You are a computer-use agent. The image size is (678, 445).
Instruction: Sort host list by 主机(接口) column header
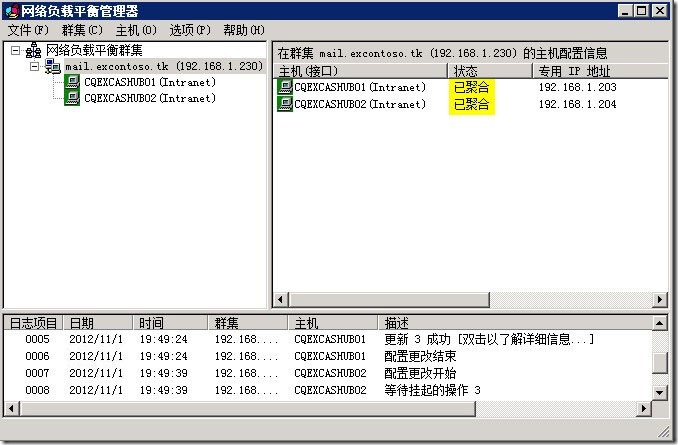pos(360,71)
